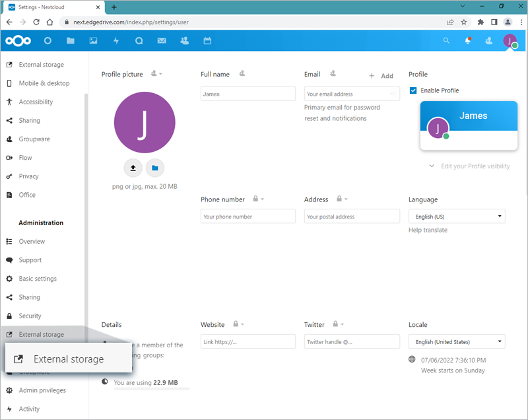The image size is (528, 420).
Task: Open Chrome tab search chevron
Action: point(463,6)
